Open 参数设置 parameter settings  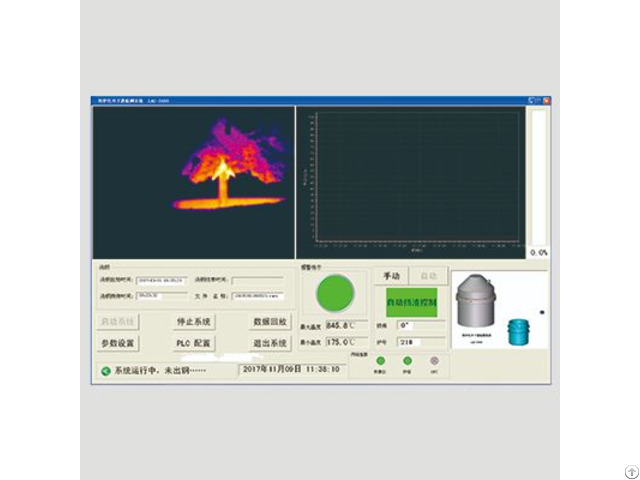coord(118,343)
